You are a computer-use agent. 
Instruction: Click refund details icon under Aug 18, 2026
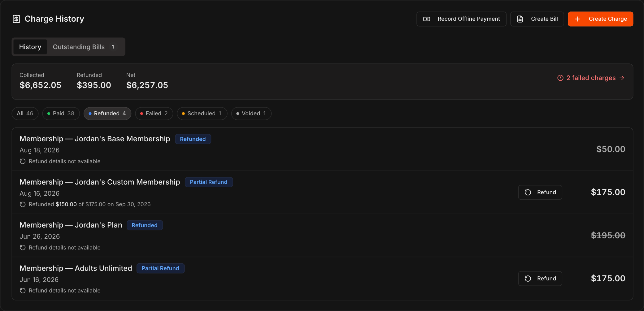23,161
